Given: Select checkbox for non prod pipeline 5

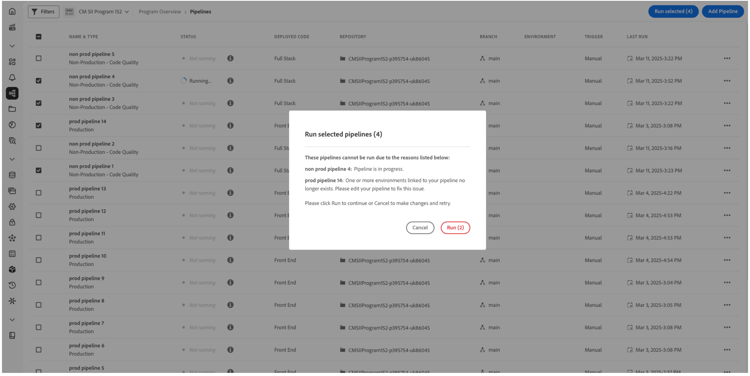Looking at the screenshot, I should [39, 58].
